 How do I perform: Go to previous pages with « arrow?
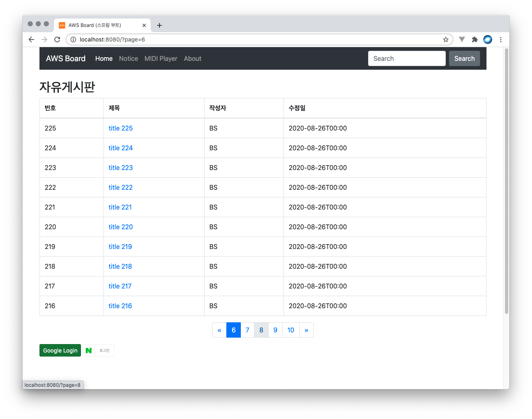tap(219, 330)
